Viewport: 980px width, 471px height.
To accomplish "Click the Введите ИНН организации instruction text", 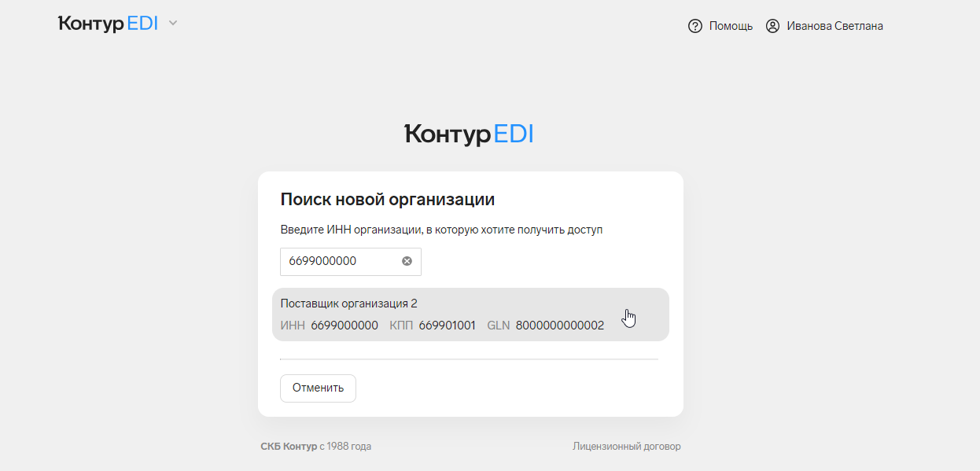I will [x=441, y=230].
